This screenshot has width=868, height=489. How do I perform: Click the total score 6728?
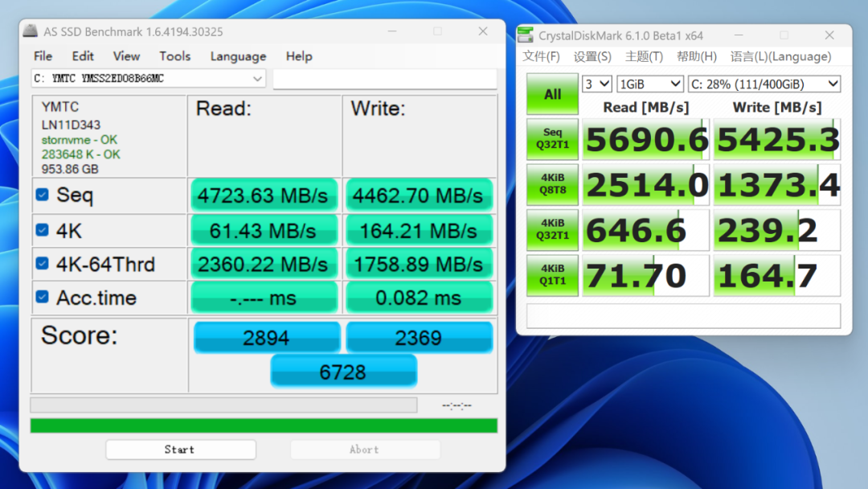(343, 372)
